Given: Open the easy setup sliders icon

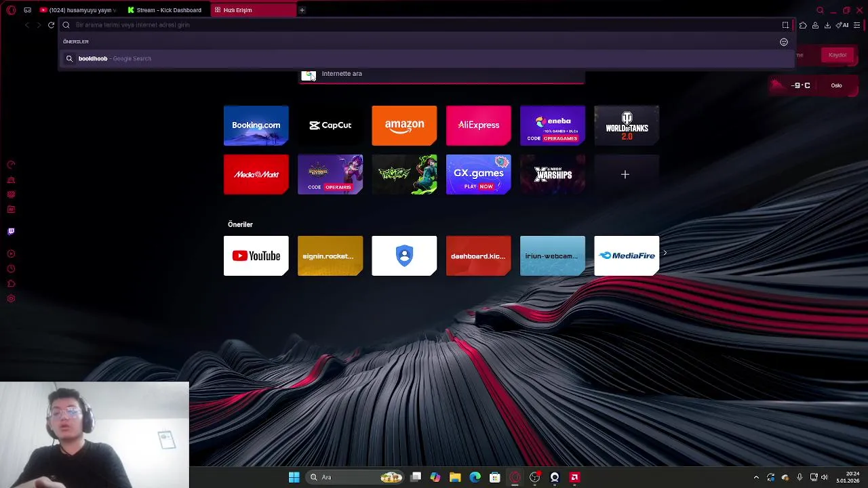Looking at the screenshot, I should pos(857,25).
